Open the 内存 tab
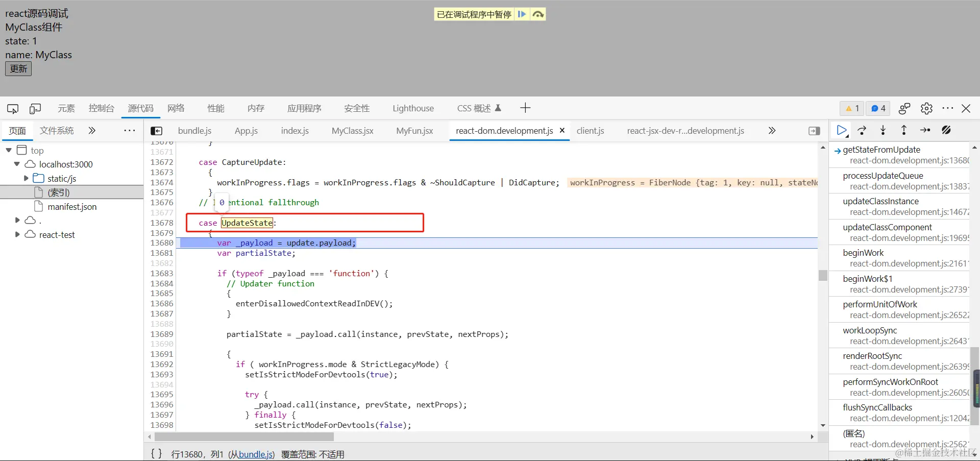The image size is (980, 461). [x=256, y=108]
